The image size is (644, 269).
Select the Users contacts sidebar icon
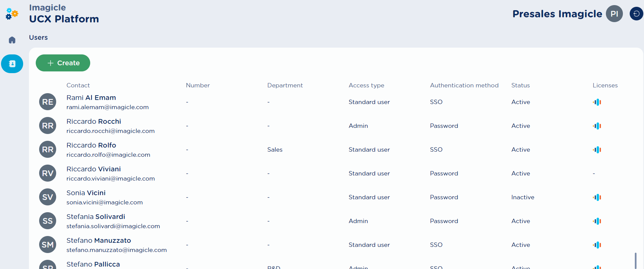coord(12,64)
